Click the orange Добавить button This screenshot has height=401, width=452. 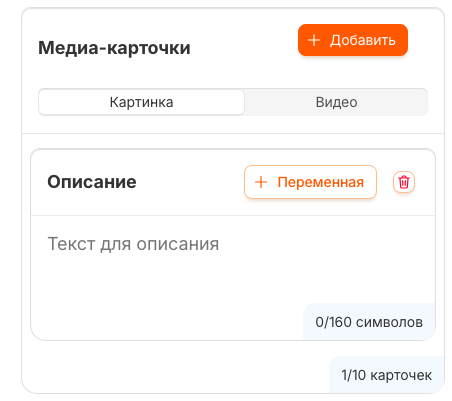[353, 40]
